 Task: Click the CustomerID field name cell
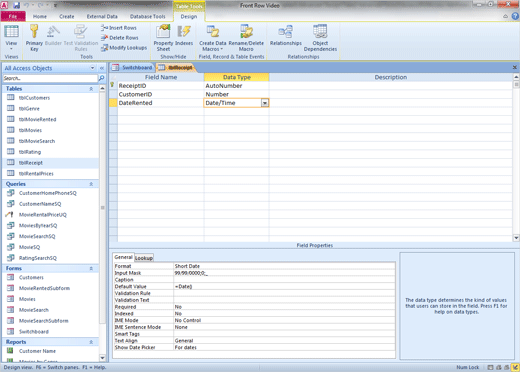161,94
